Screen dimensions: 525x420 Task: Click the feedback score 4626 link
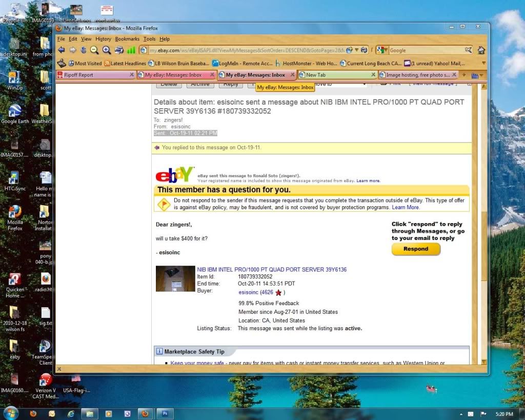point(267,292)
